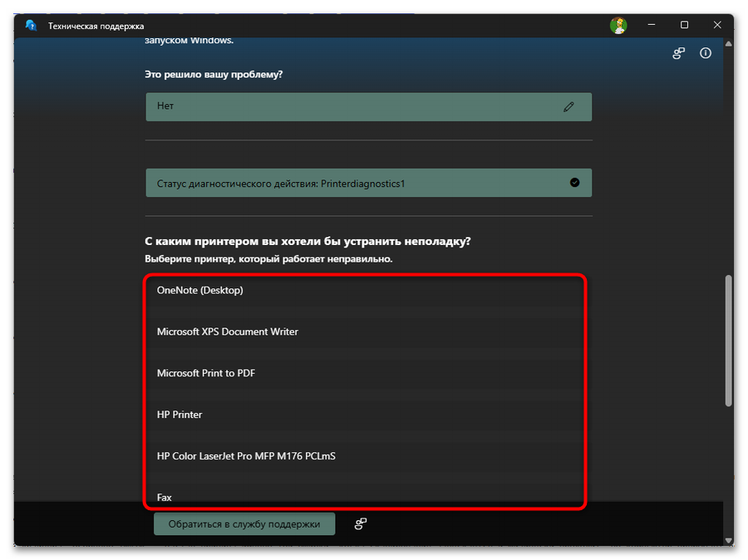Click the diagnostic status Printerdiagnostics1 row

coord(369,183)
